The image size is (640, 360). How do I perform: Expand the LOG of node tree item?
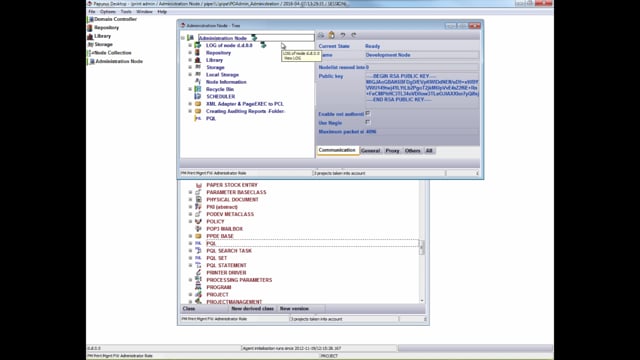[190, 45]
